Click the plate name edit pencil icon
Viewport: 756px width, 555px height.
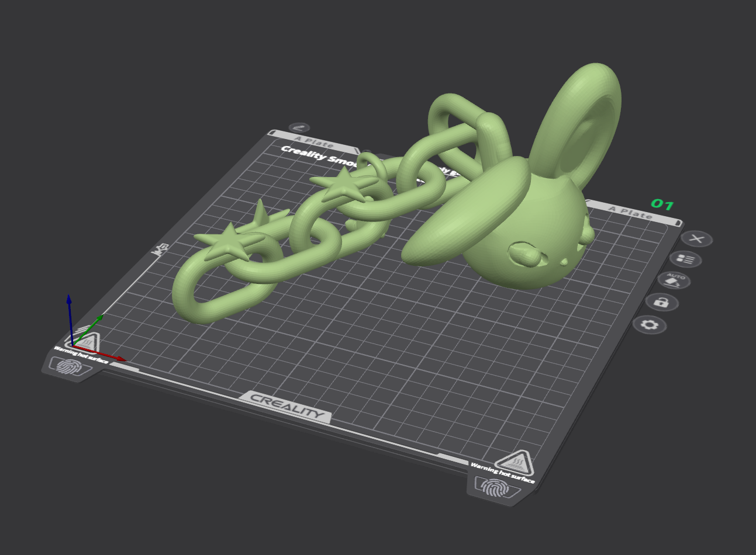(x=299, y=127)
